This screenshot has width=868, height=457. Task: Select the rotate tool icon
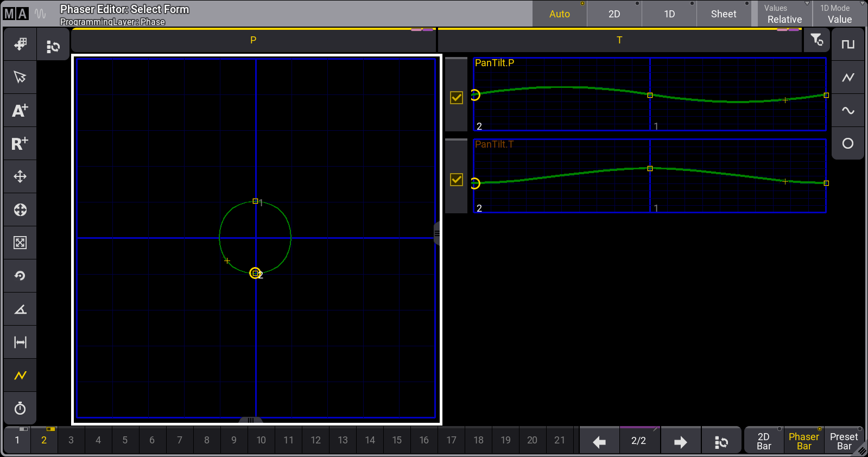coord(20,276)
